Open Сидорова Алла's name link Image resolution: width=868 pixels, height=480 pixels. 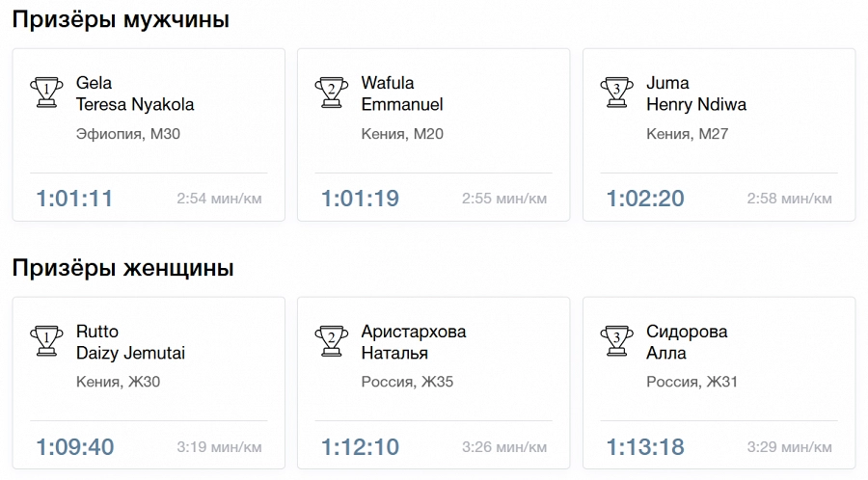coord(687,342)
